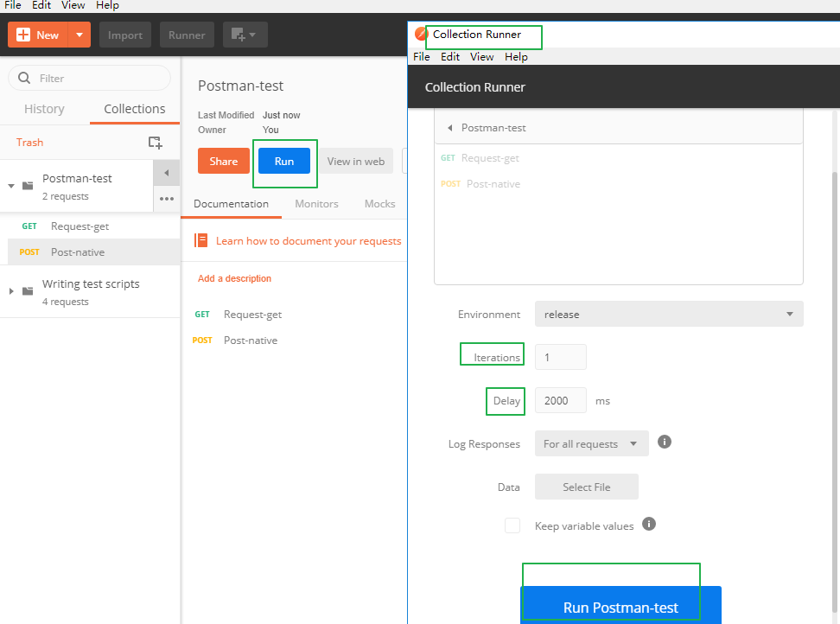The image size is (840, 624).
Task: Click the new collection icon next to Trash
Action: 155,143
